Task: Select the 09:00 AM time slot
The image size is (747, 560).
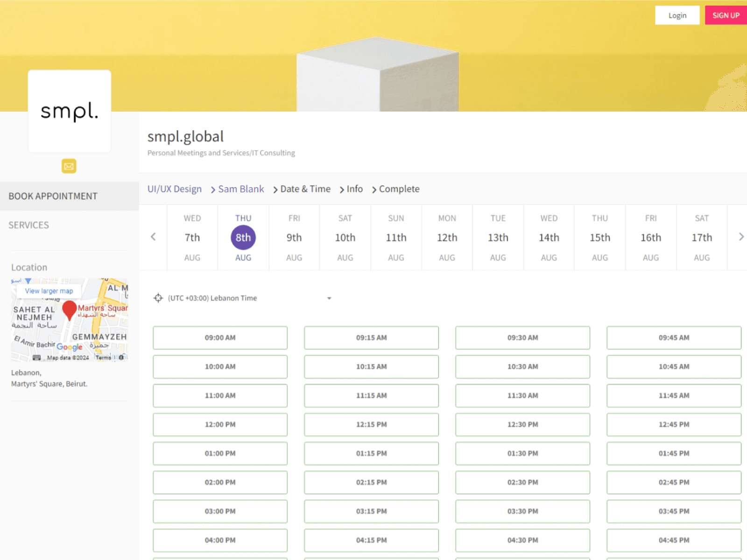Action: (220, 337)
